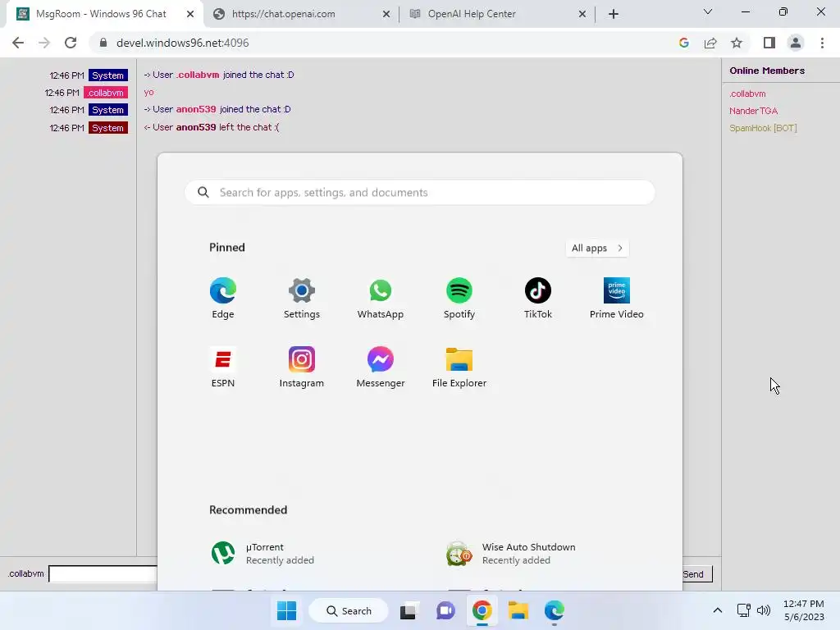Bookmark this page with the star
The height and width of the screenshot is (630, 840).
(737, 43)
